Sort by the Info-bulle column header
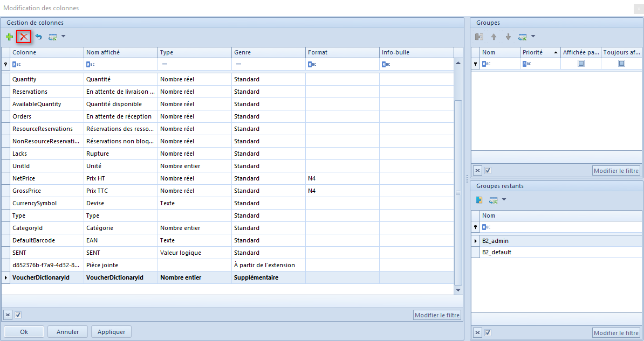The width and height of the screenshot is (644, 341). click(416, 53)
